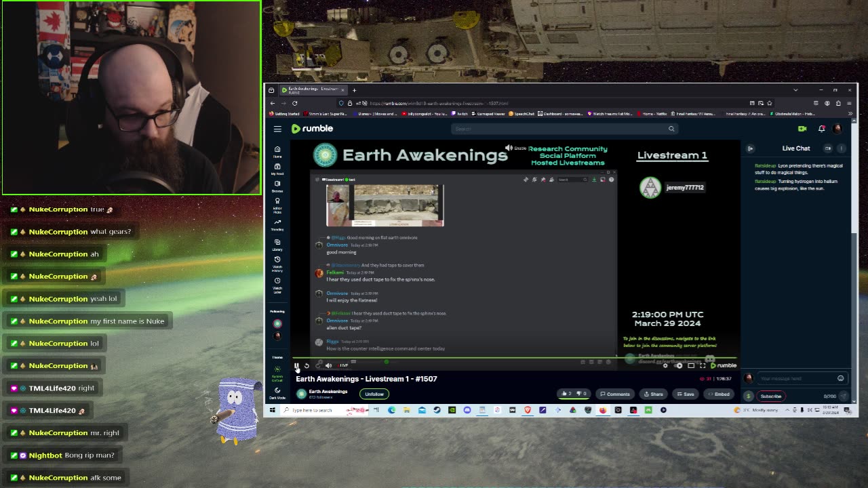This screenshot has width=868, height=488.
Task: Open the emoji picker in chat box
Action: click(840, 378)
